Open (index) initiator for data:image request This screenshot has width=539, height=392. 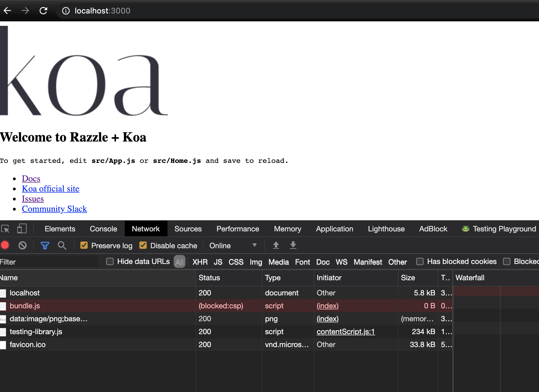point(328,319)
